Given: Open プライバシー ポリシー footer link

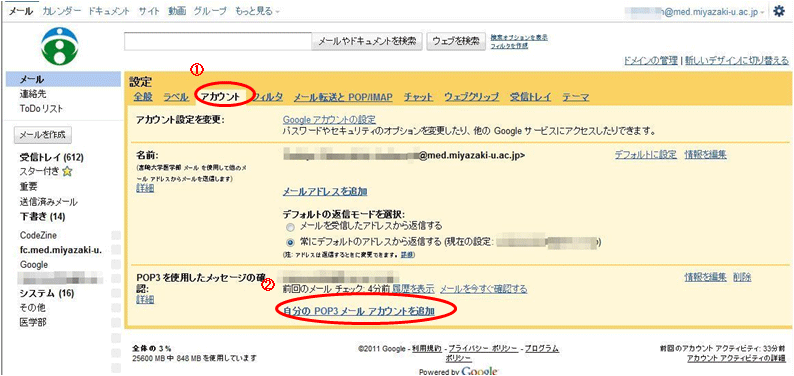Looking at the screenshot, I should pos(483,349).
